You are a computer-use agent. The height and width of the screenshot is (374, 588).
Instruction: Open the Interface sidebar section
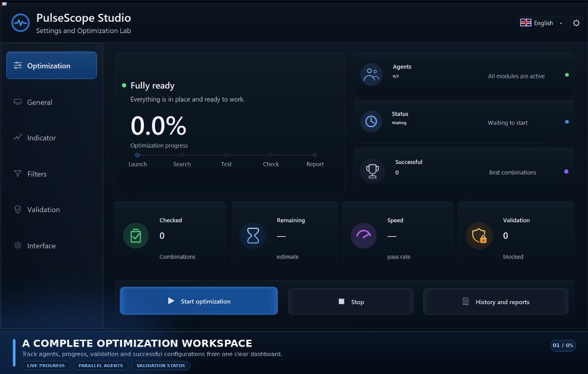coord(52,246)
